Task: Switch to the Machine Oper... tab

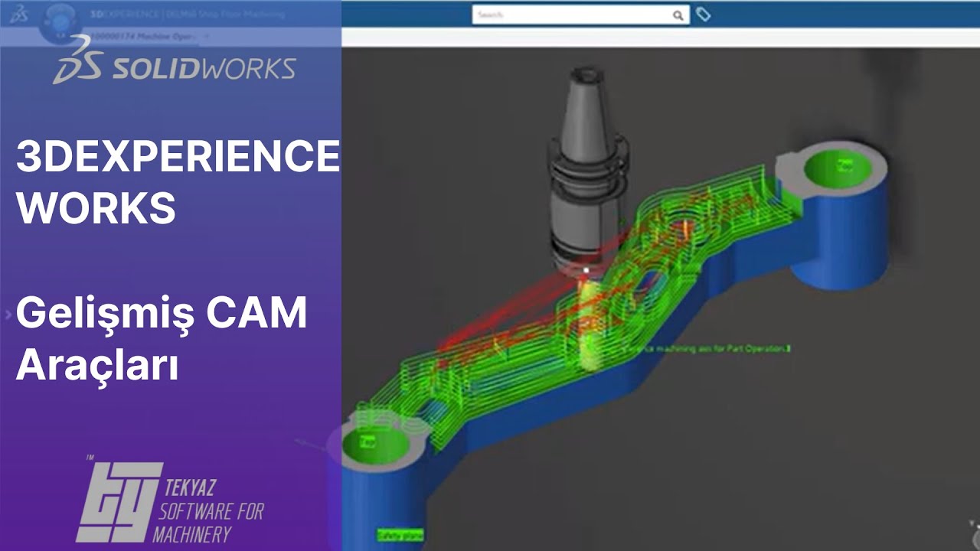Action: (142, 37)
